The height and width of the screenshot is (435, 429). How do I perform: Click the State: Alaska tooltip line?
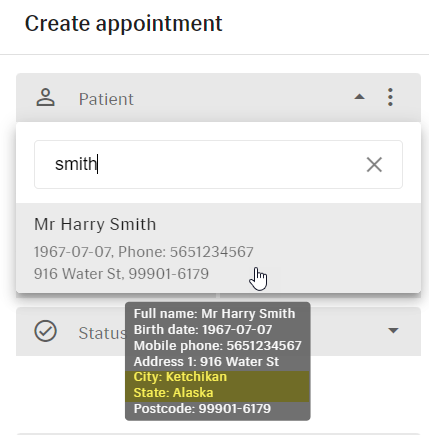173,393
